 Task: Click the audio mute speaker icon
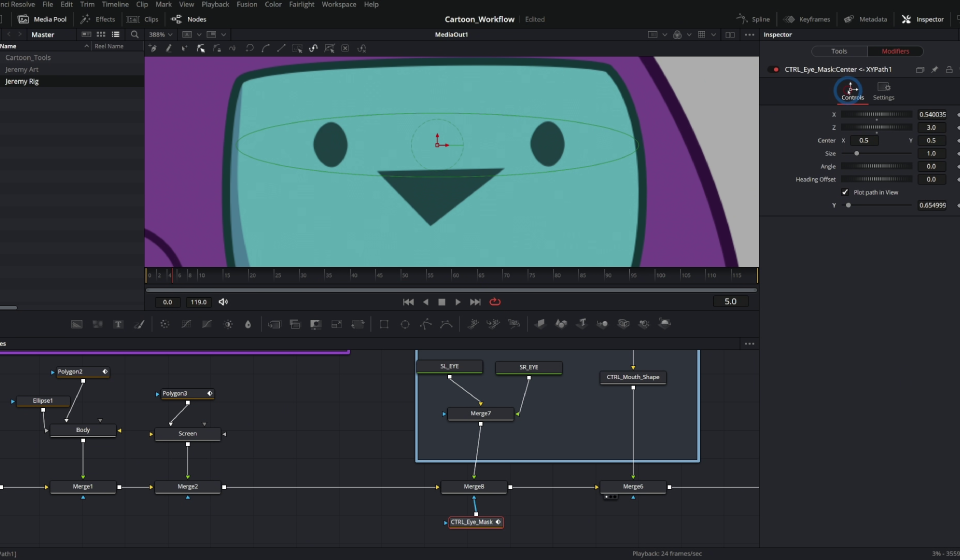point(223,302)
